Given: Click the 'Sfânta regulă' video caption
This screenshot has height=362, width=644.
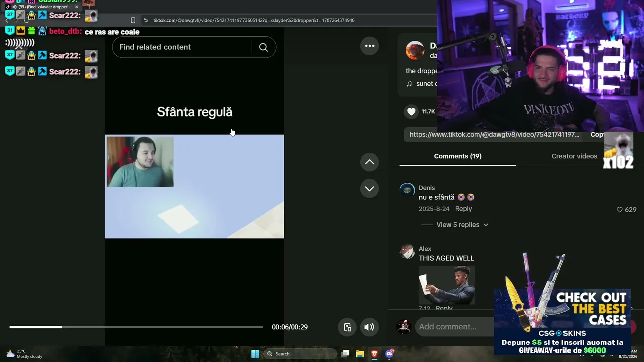Looking at the screenshot, I should [195, 112].
